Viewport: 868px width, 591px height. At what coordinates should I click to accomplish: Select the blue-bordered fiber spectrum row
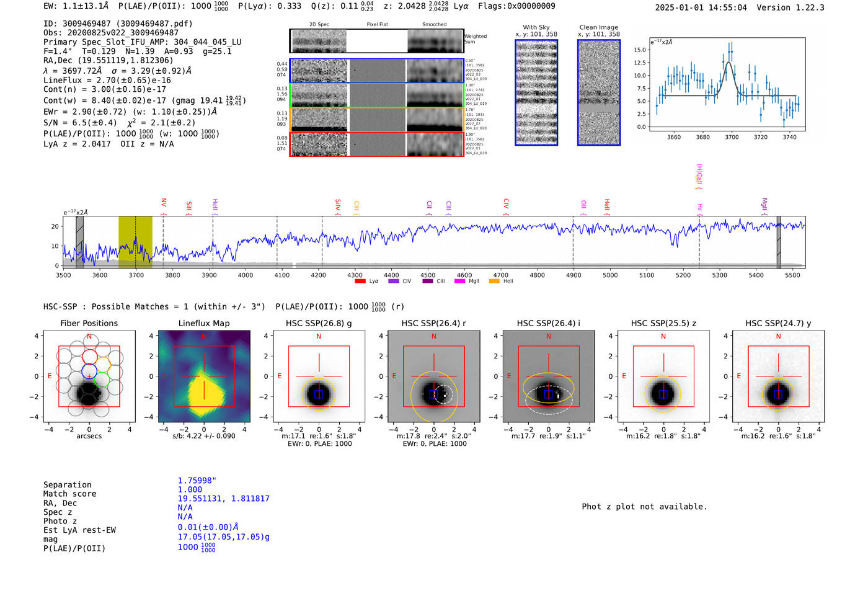point(376,71)
